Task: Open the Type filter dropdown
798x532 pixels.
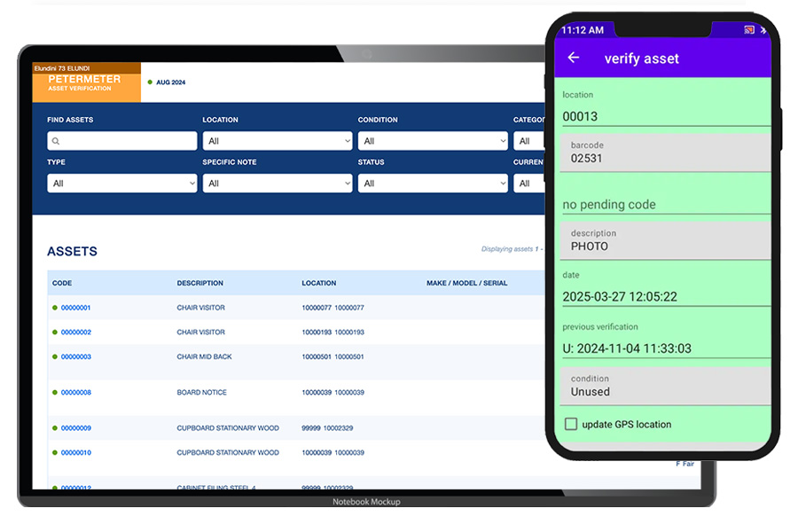Action: point(121,184)
